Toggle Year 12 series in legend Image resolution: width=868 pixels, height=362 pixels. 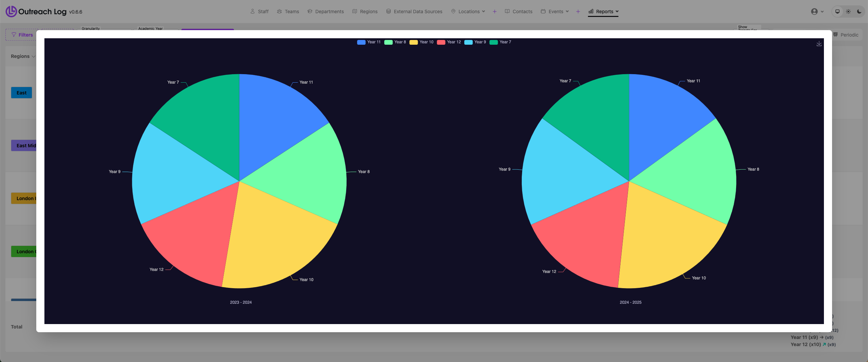449,42
